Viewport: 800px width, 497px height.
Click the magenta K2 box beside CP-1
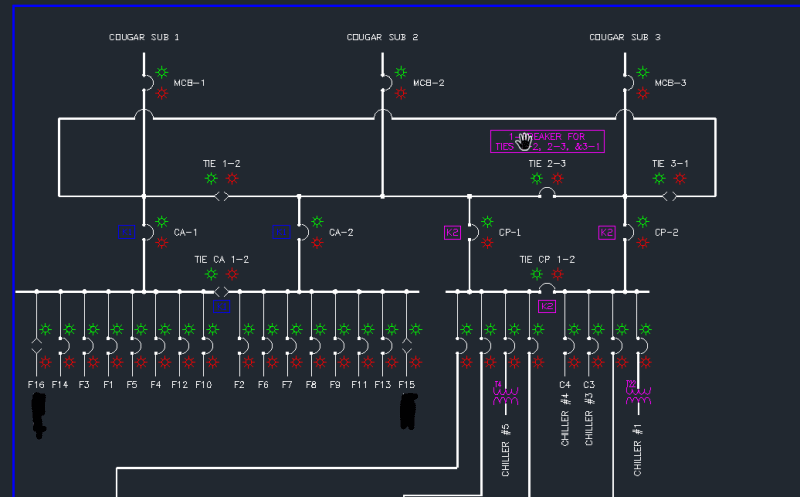pyautogui.click(x=453, y=233)
